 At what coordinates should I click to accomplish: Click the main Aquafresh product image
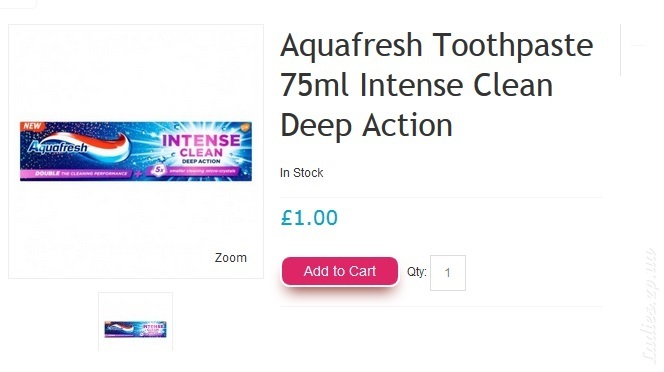coord(136,151)
